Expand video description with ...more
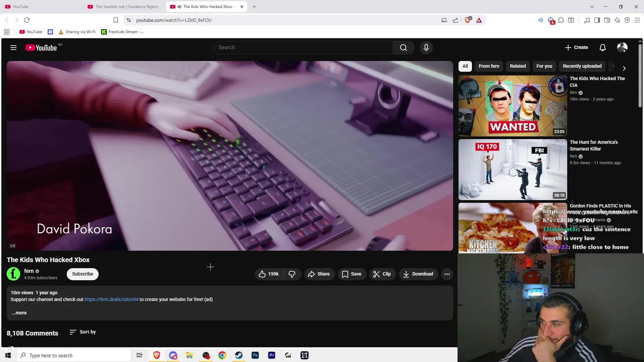Image resolution: width=644 pixels, height=362 pixels. click(19, 313)
